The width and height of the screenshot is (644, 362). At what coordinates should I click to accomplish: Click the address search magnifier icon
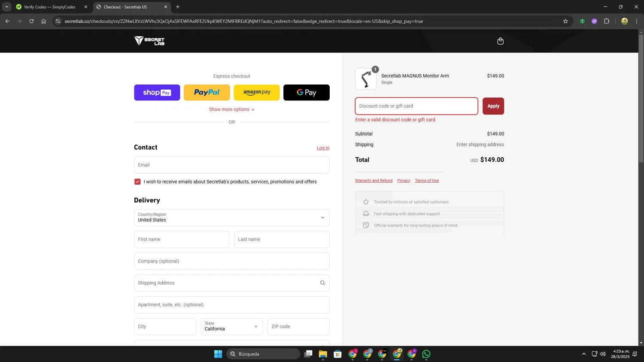click(322, 283)
